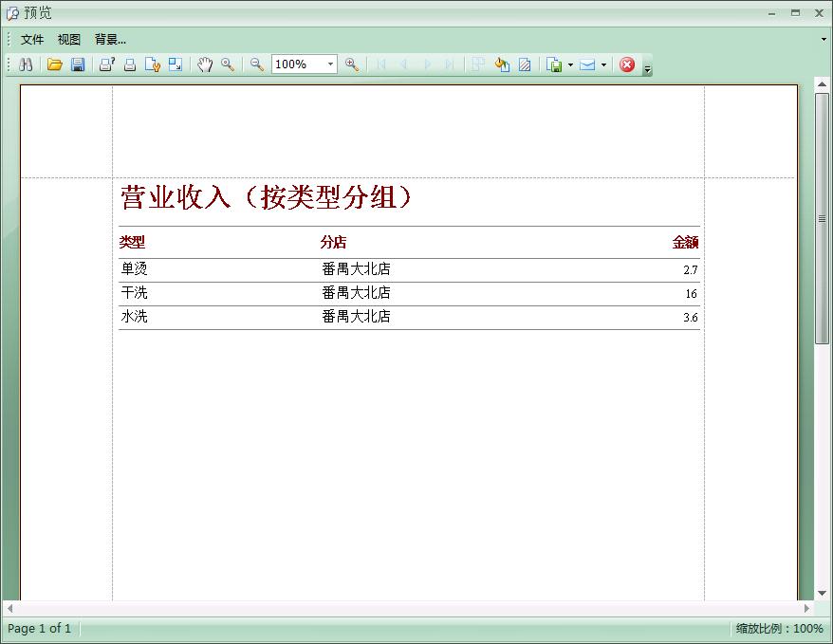
Task: Click the 金额 column header
Action: pyautogui.click(x=685, y=242)
